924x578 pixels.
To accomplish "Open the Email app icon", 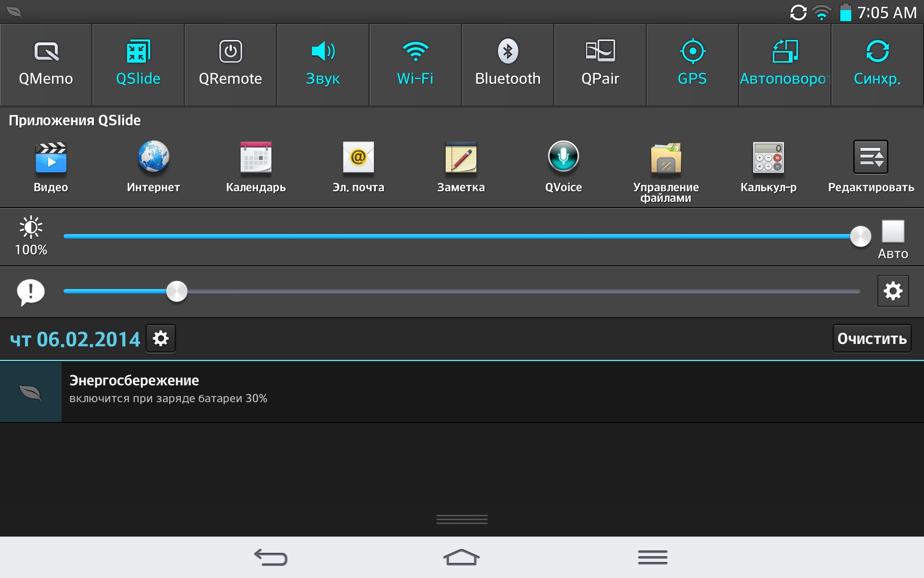I will [x=358, y=158].
